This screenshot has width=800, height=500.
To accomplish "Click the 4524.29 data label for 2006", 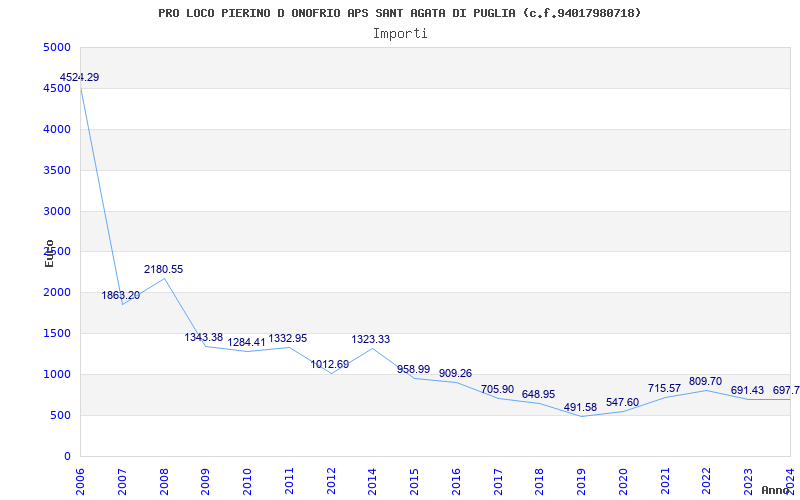I will (x=80, y=78).
